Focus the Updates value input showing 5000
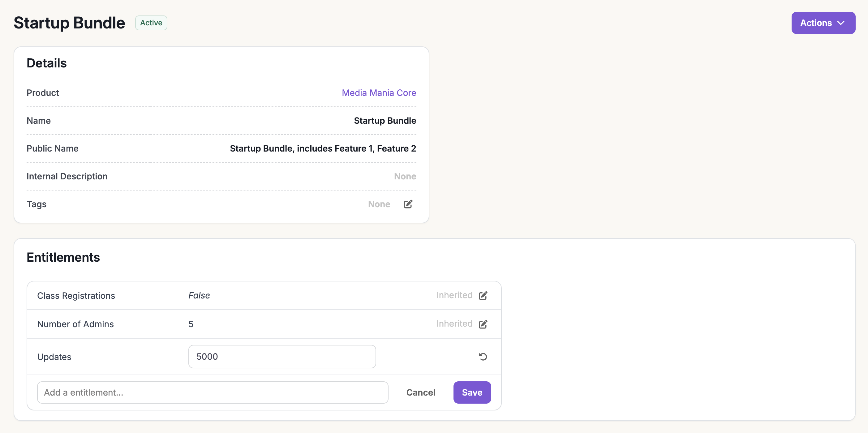868x433 pixels. click(282, 357)
